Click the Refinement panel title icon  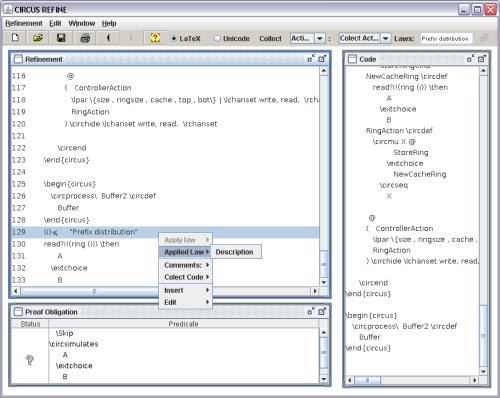point(18,59)
